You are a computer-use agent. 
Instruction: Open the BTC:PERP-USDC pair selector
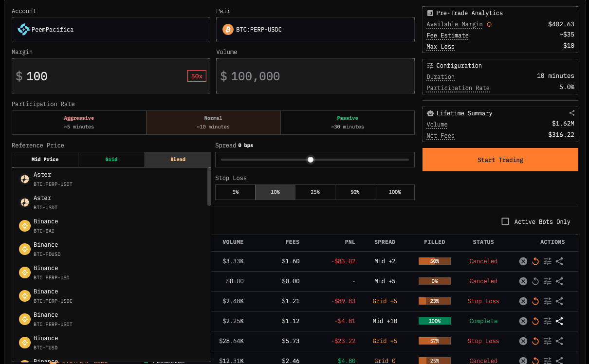[x=315, y=30]
